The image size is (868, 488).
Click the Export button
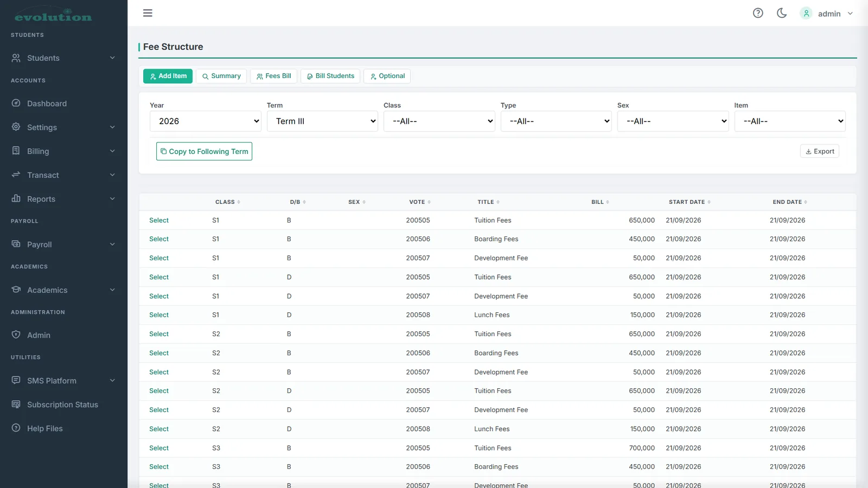click(x=820, y=151)
